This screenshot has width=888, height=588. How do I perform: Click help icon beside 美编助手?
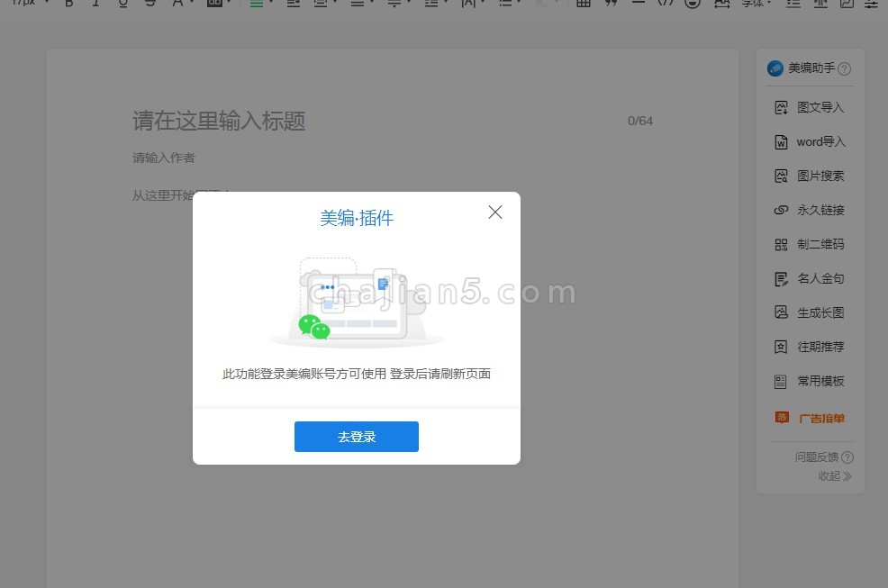pyautogui.click(x=844, y=68)
